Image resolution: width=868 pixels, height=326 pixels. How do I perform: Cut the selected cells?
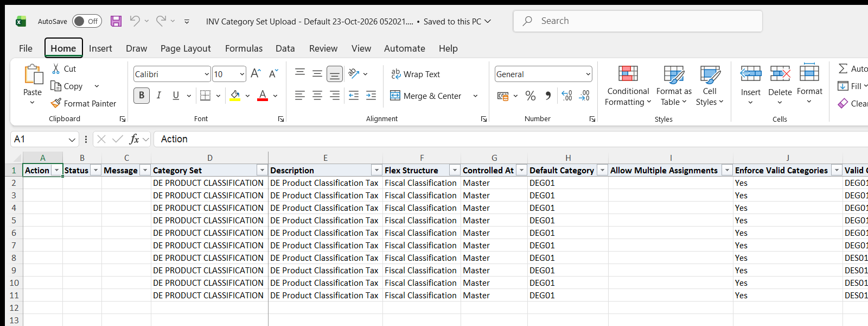(64, 69)
